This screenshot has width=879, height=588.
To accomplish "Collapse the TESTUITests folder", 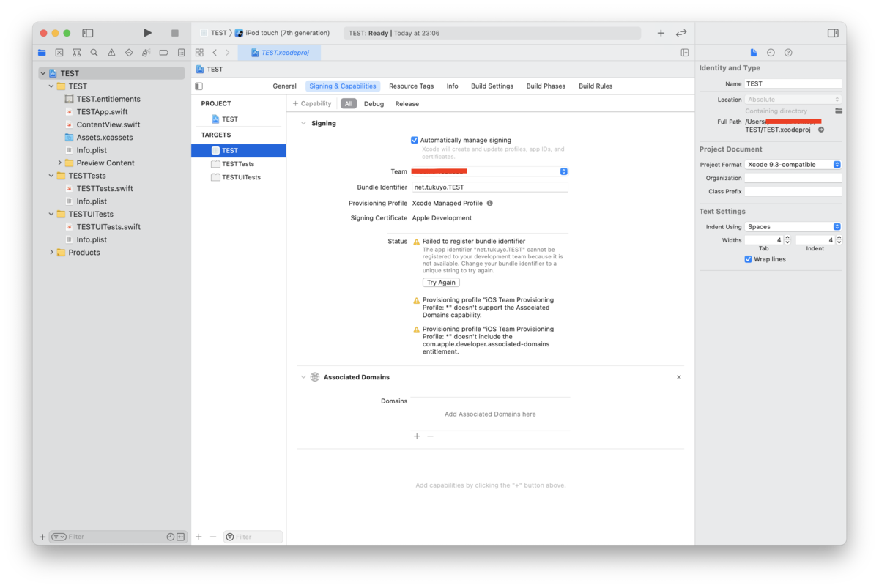I will 51,214.
